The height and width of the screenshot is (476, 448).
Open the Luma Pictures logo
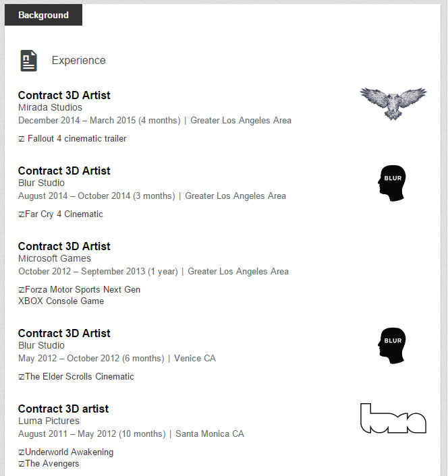point(393,419)
